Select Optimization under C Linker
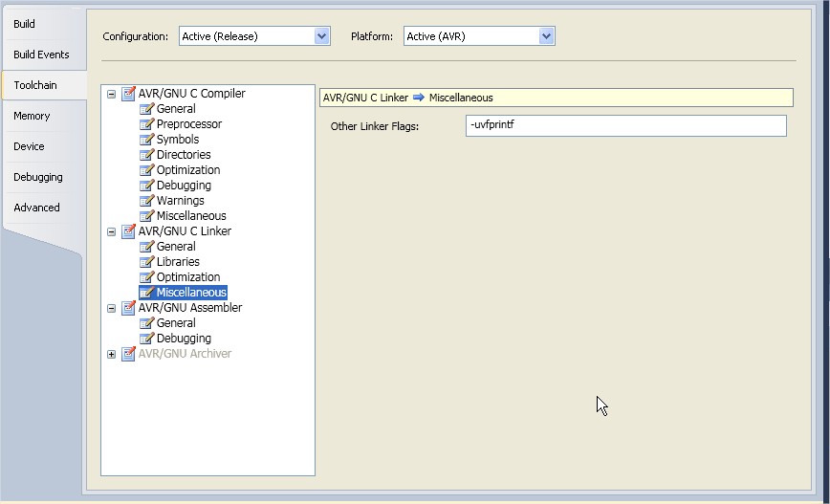830x504 pixels. click(x=188, y=278)
